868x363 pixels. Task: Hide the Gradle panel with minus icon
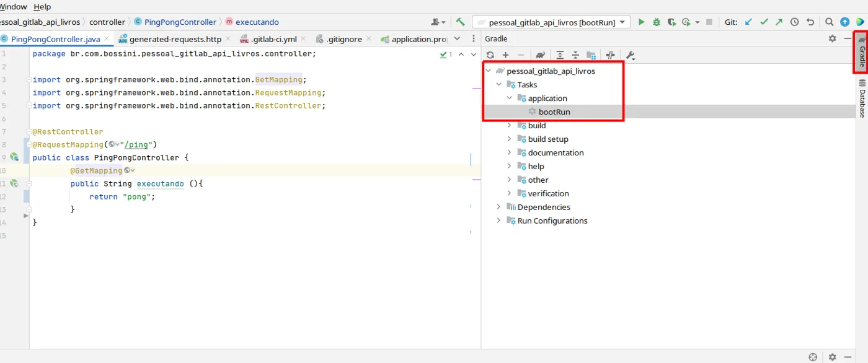(x=848, y=38)
